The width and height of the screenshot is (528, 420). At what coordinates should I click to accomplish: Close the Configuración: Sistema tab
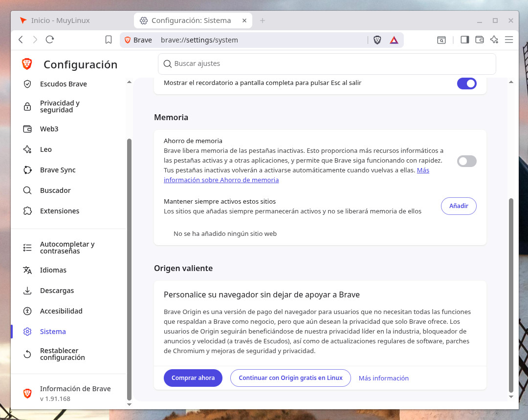[244, 21]
